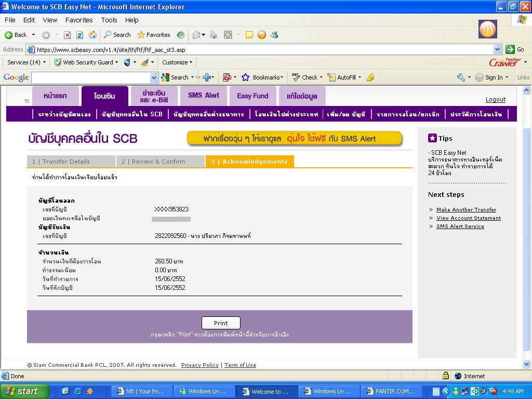Click the popup blocker icon
Viewport: 532px width, 399px height.
227,77
